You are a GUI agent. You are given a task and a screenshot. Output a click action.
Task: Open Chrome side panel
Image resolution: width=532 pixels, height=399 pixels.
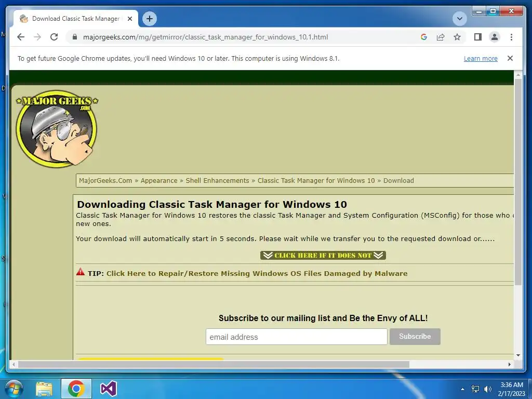point(478,37)
